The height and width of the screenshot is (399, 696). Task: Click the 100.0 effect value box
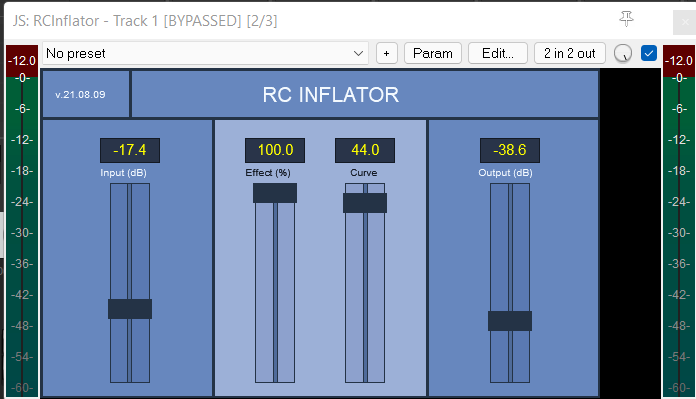275,150
